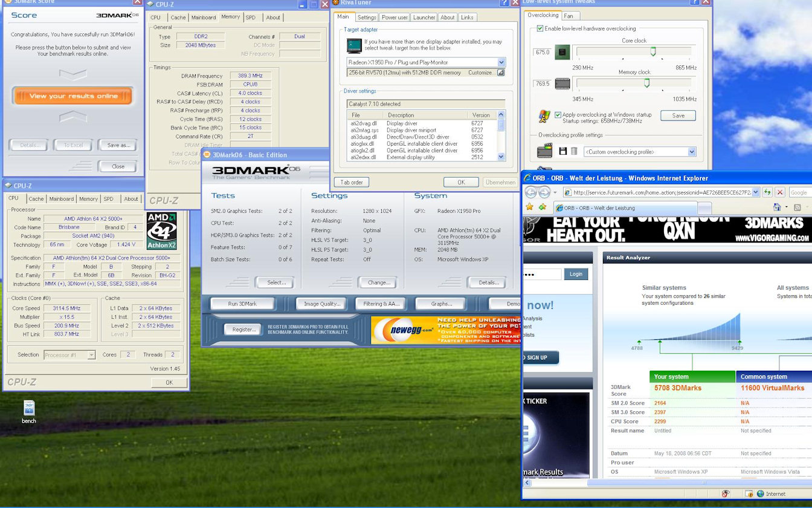Click the RivaTuner help question mark button

(x=504, y=3)
